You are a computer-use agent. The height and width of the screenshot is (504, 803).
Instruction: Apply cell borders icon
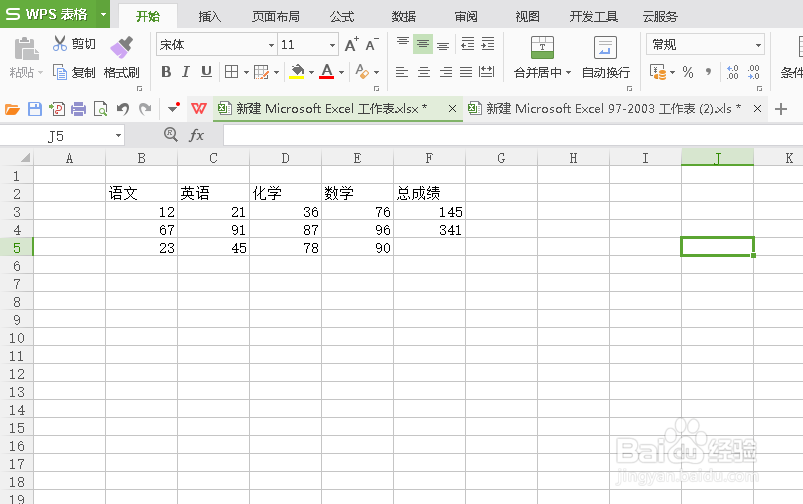coord(231,72)
